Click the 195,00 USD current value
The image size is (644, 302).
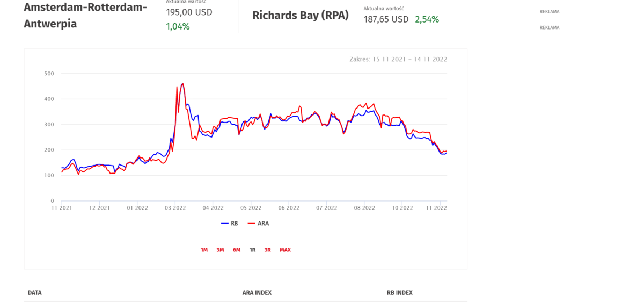point(189,12)
